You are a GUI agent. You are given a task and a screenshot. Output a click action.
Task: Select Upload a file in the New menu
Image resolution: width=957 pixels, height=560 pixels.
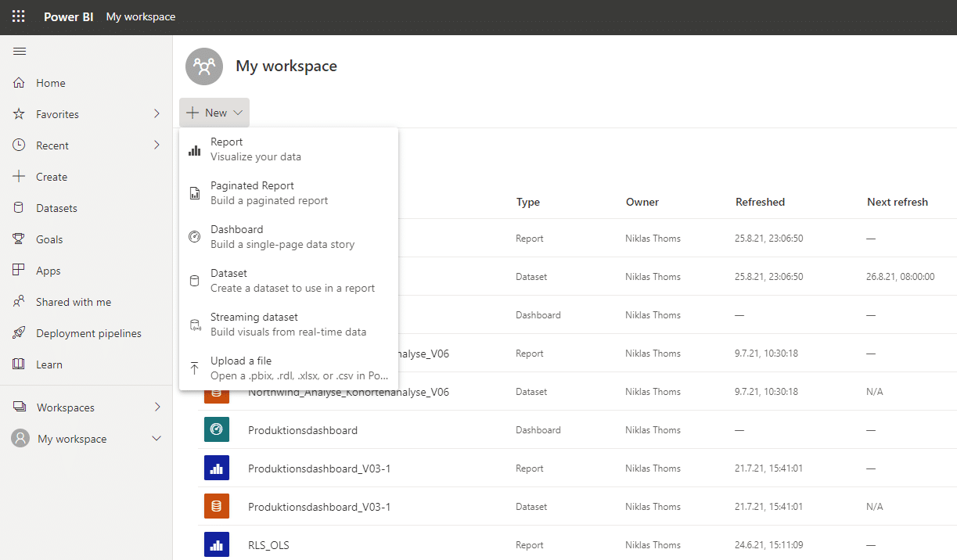click(289, 368)
